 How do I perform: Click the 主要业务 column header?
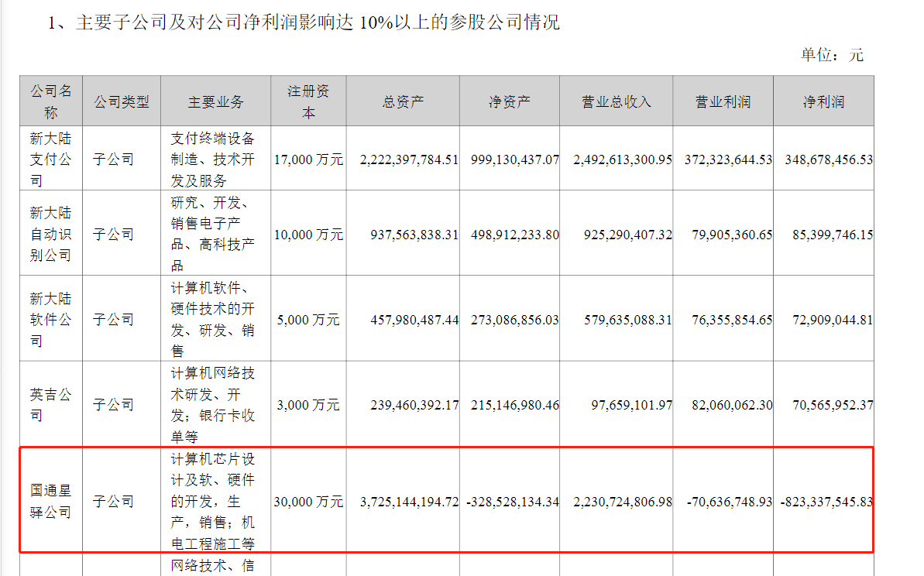coord(215,101)
